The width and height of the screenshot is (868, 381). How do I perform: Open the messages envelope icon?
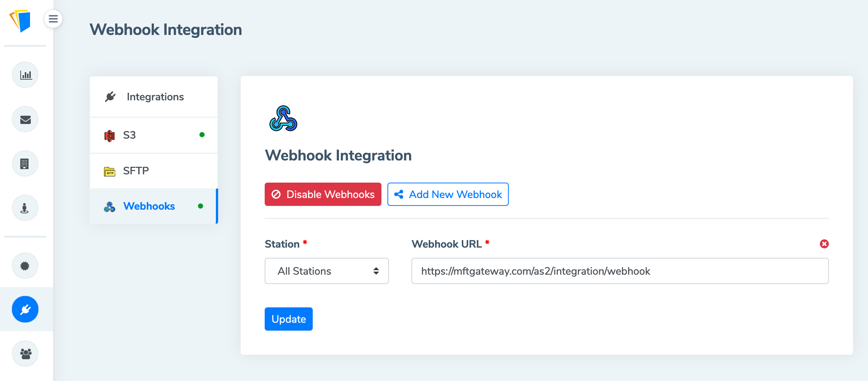[25, 119]
